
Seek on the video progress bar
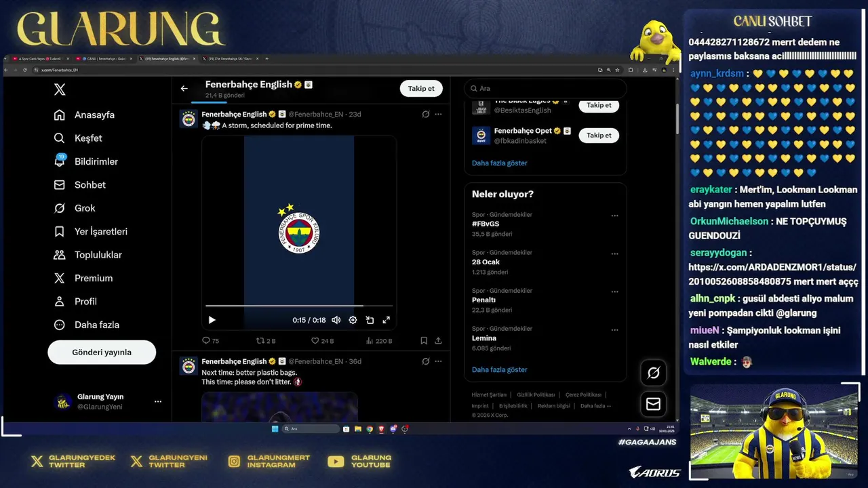tap(299, 306)
